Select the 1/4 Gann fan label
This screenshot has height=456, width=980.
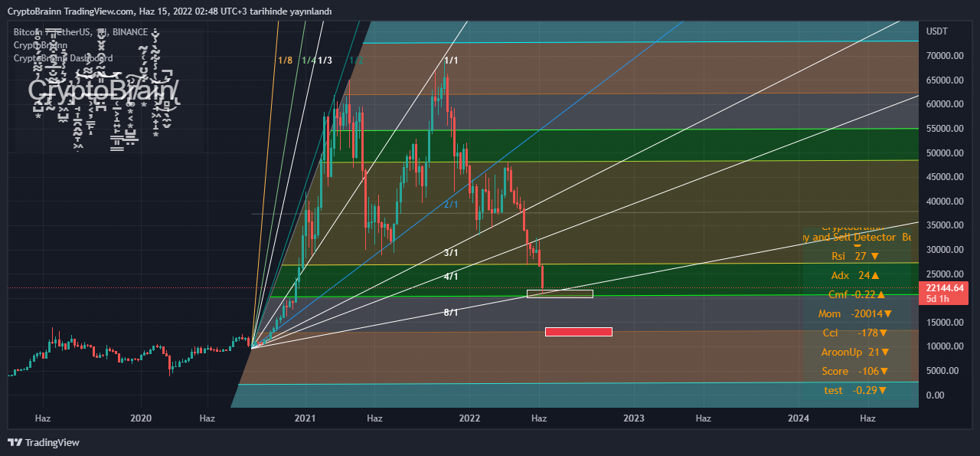tap(309, 60)
